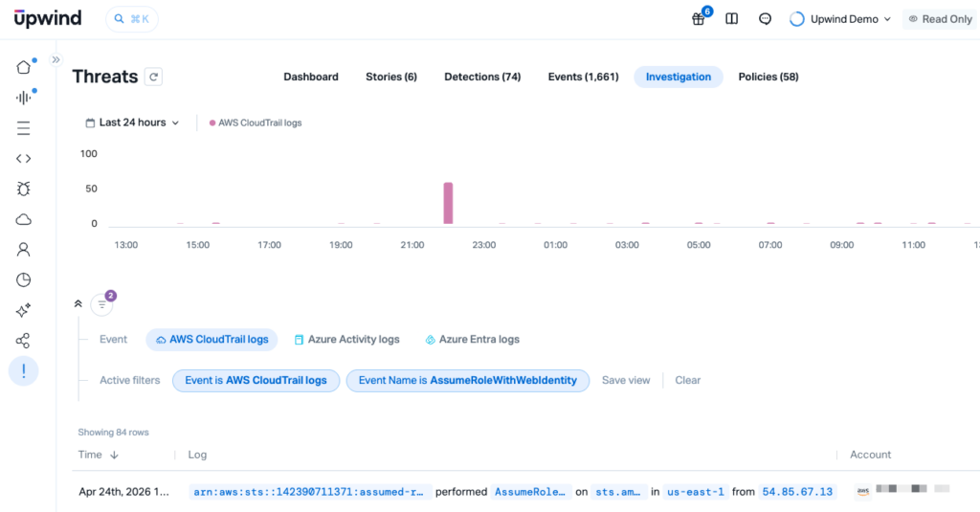
Task: Collapse the filters panel with double chevron
Action: click(78, 304)
